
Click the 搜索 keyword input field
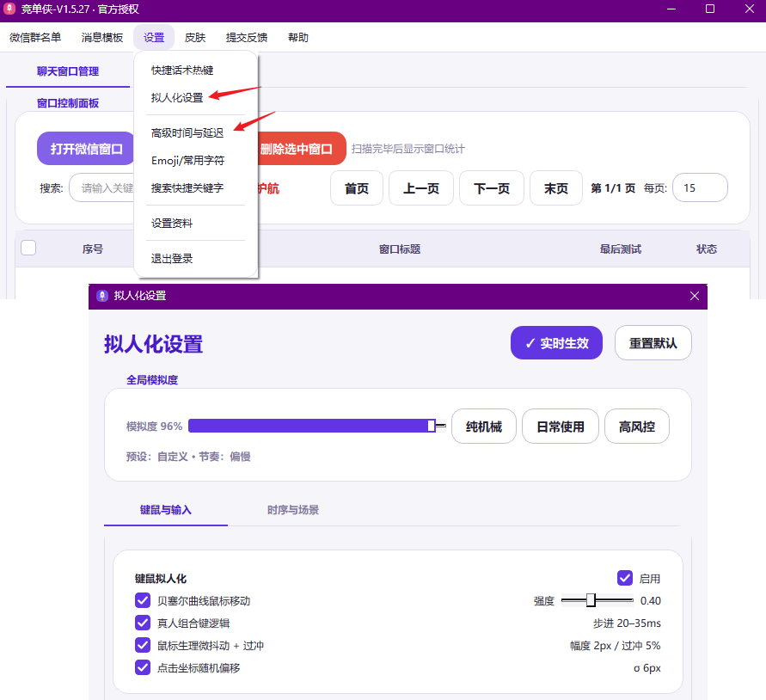[101, 187]
